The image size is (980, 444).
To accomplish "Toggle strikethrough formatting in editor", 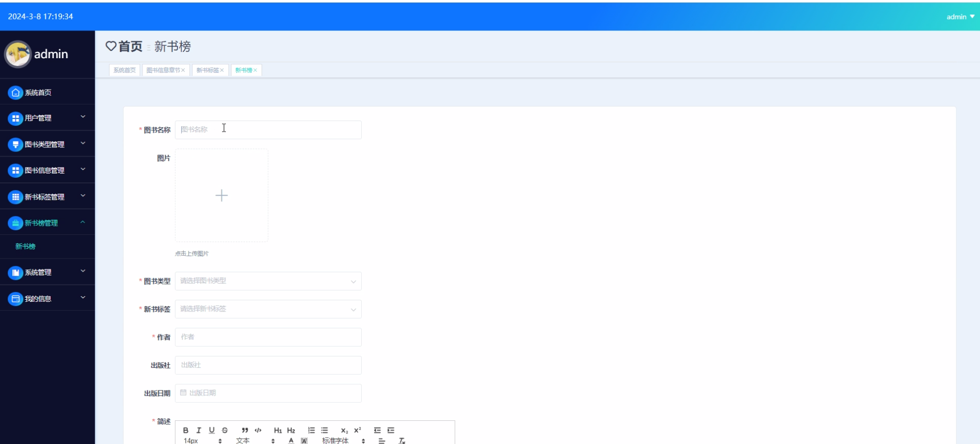I will (x=225, y=430).
